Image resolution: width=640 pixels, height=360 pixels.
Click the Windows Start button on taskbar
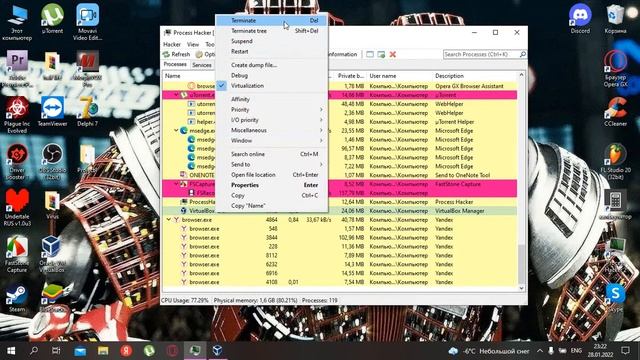point(11,351)
